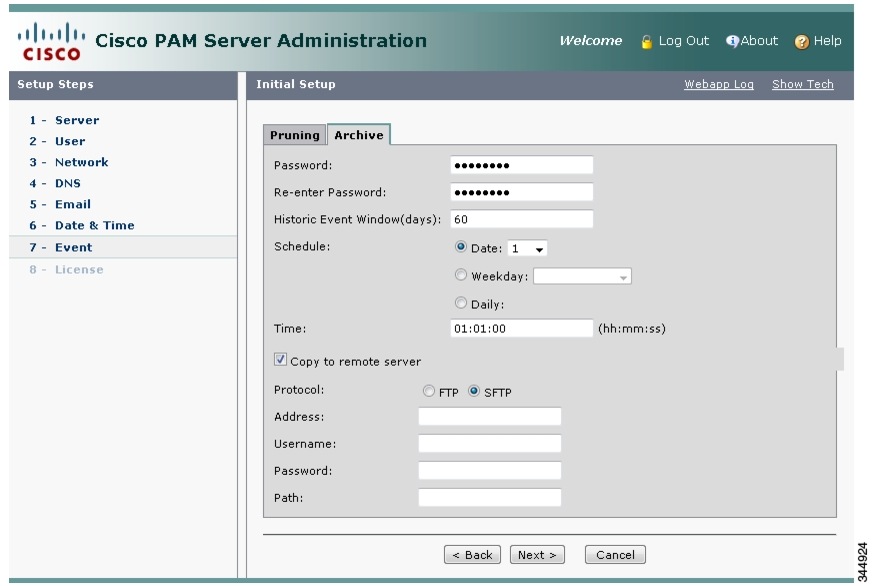This screenshot has height=586, width=879.
Task: Choose the SFTP protocol radio button
Action: point(474,391)
